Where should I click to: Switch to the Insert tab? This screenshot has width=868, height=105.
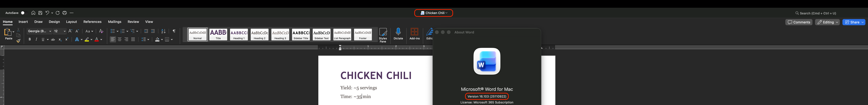tap(23, 22)
